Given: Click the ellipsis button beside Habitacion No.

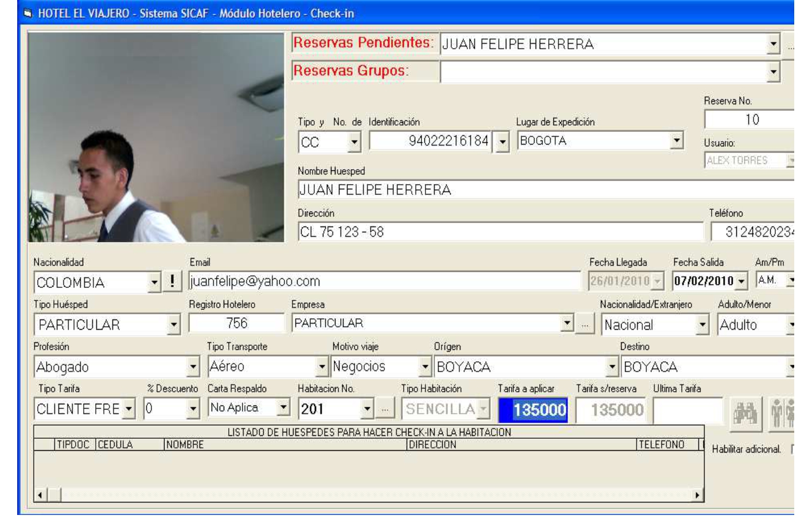Looking at the screenshot, I should point(385,409).
